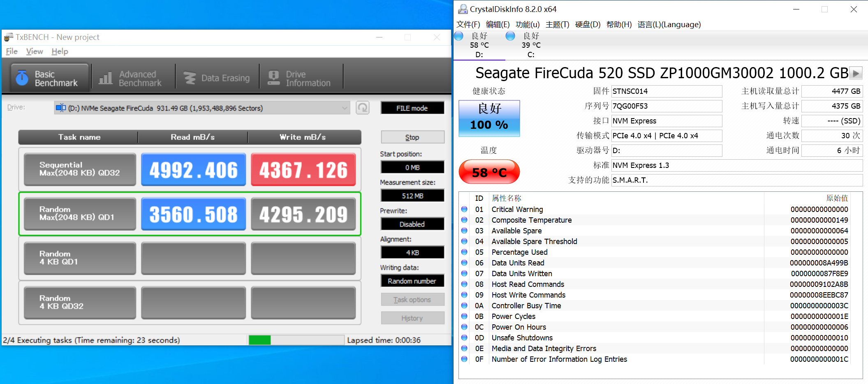Click the status dot for Available Spare

(x=464, y=230)
